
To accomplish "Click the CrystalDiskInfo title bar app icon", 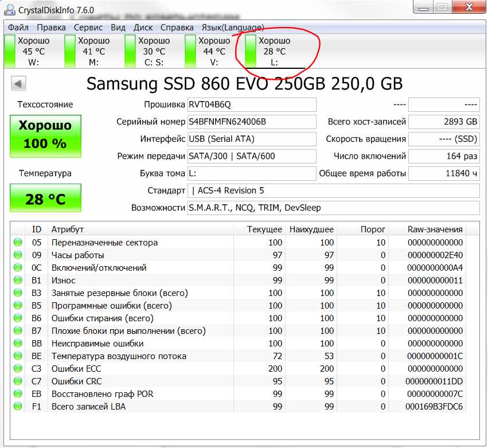I will pos(10,10).
